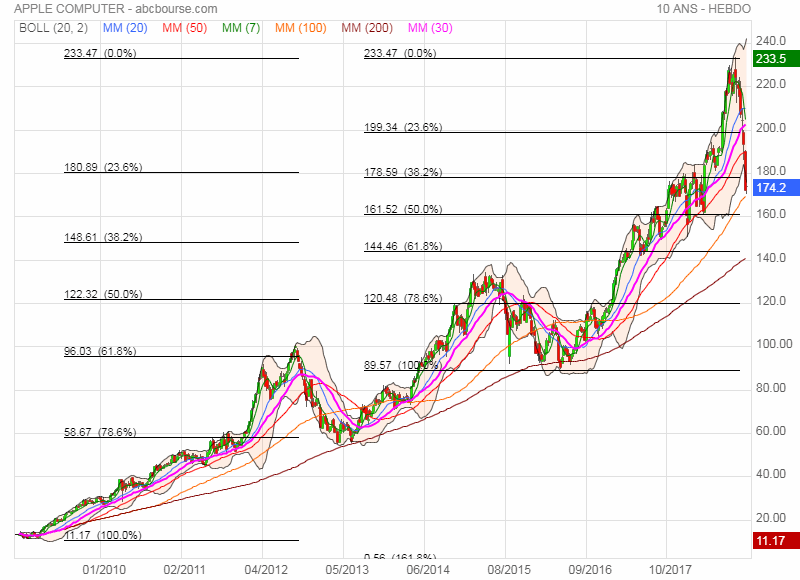Click the 01/2010 date axis label
This screenshot has width=800, height=580.
pyautogui.click(x=104, y=569)
